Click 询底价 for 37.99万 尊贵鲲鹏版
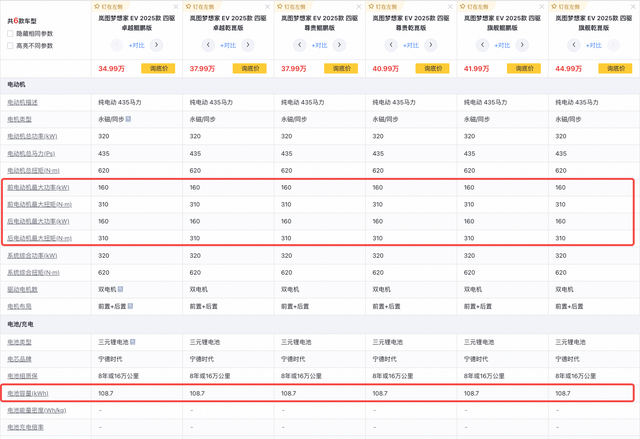This screenshot has width=640, height=439. coord(341,69)
